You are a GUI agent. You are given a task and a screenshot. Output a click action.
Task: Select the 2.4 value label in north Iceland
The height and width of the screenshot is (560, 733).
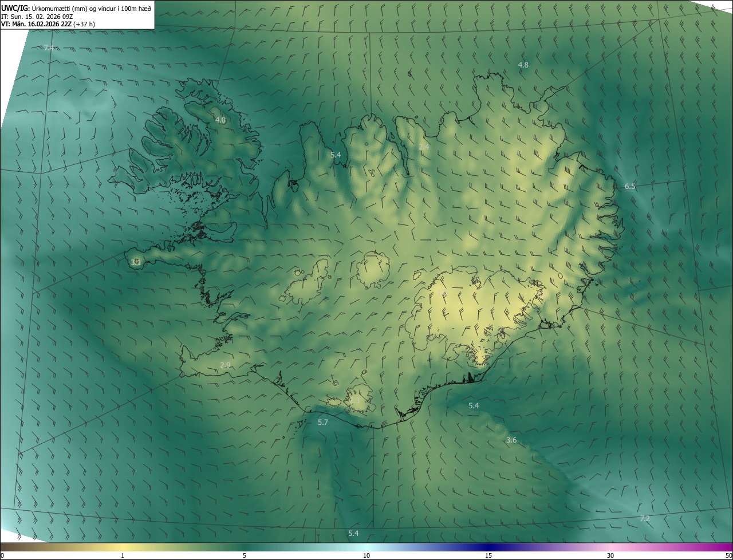[x=424, y=147]
